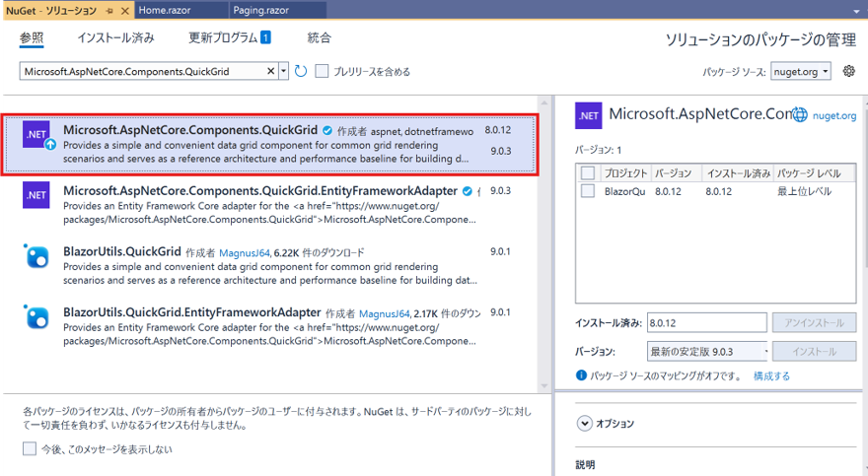This screenshot has height=476, width=868.
Task: Check the BlazorQu project checkbox
Action: click(x=588, y=191)
